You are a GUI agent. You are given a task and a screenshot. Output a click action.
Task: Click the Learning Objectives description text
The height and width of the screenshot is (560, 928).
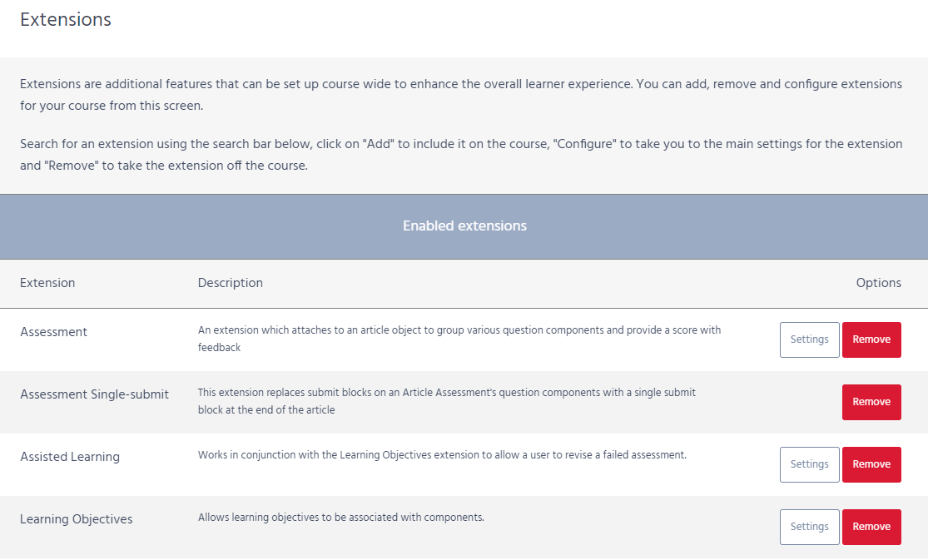341,518
